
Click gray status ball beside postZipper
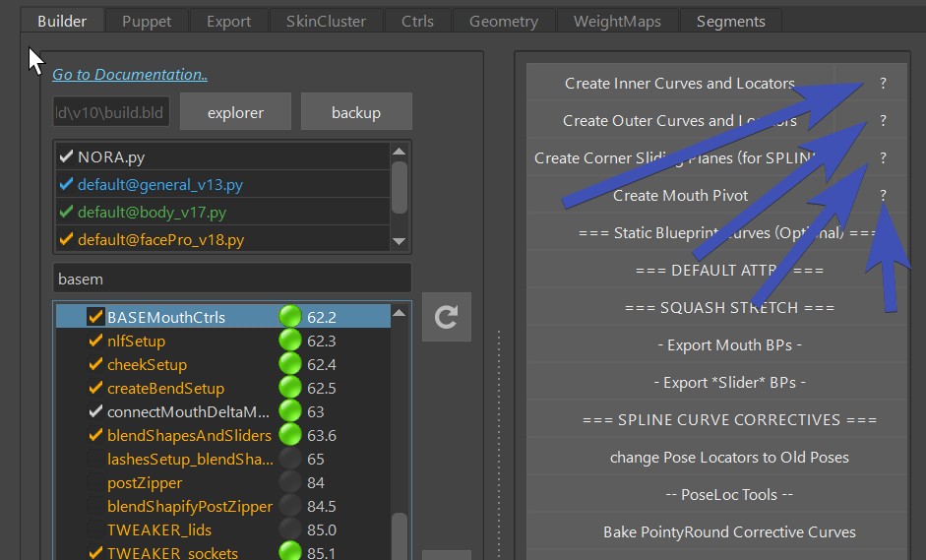[290, 482]
